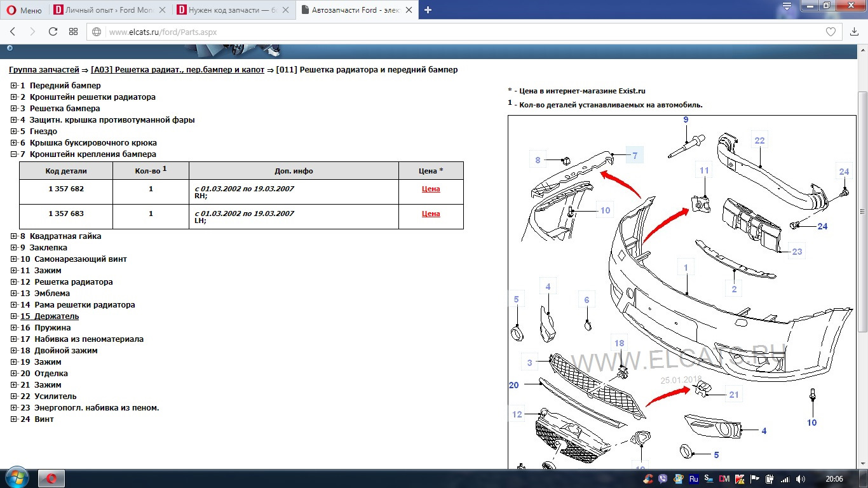Select the 14 Рама решетки радиатора label

78,305
